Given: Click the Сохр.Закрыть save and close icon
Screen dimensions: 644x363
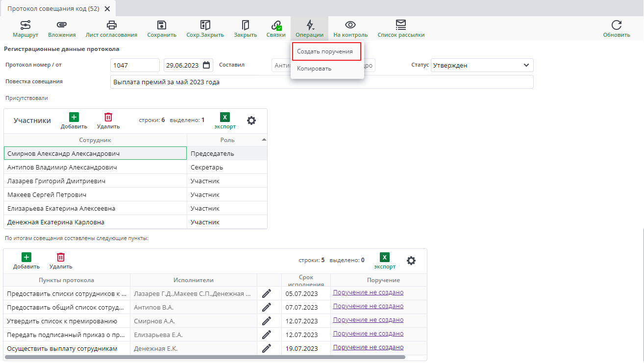Looking at the screenshot, I should [x=205, y=25].
